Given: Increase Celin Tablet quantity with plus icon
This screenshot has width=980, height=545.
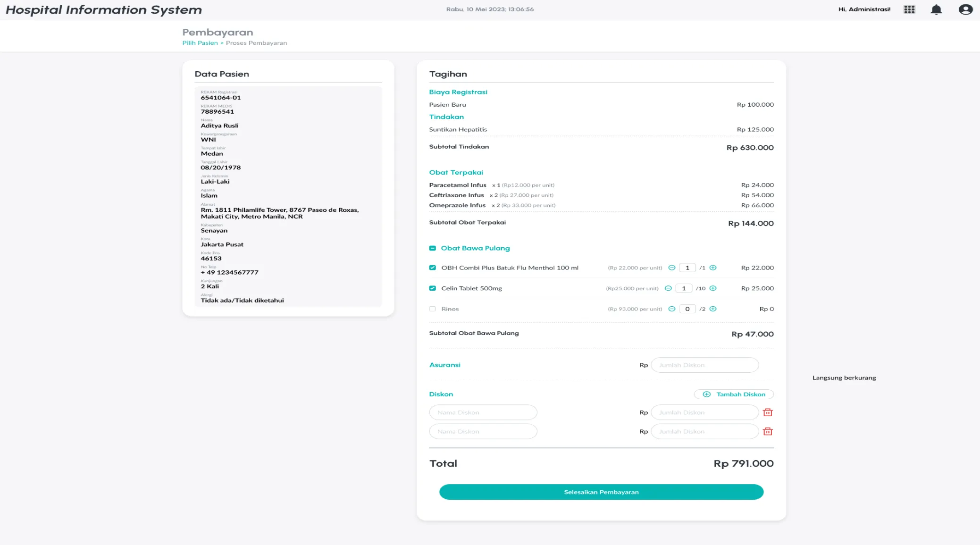Looking at the screenshot, I should tap(713, 288).
